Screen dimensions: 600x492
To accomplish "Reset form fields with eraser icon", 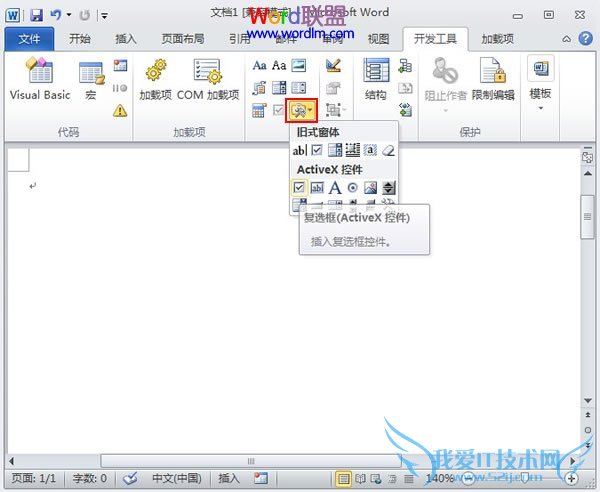I will tap(388, 150).
